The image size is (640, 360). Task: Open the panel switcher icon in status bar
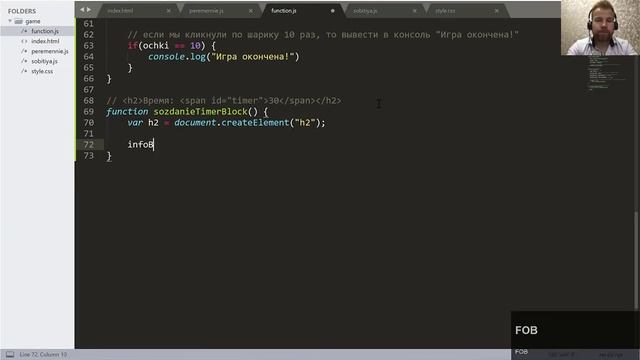tap(10, 354)
